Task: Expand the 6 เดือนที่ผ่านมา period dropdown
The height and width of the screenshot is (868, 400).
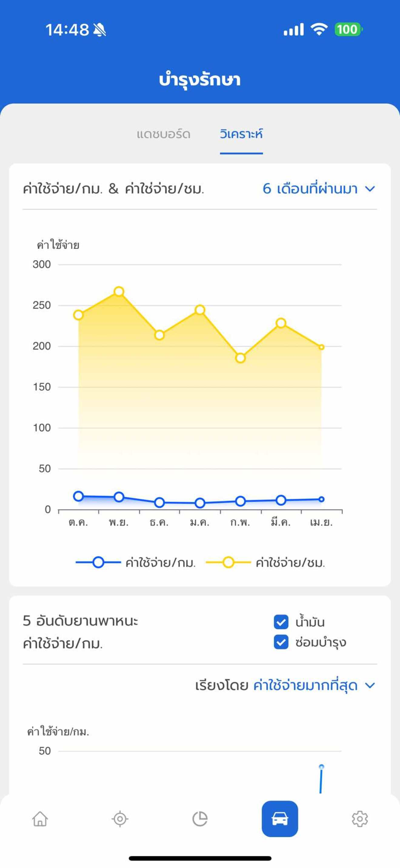Action: 319,189
